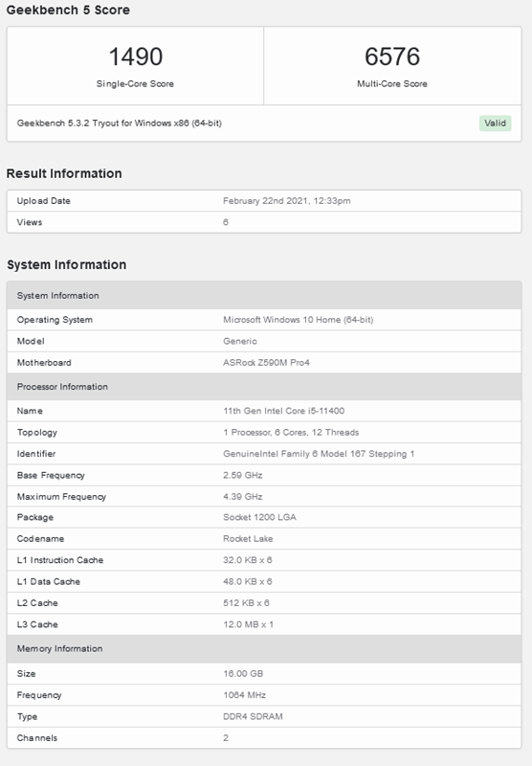Click the Views row
The height and width of the screenshot is (766, 532).
point(264,222)
